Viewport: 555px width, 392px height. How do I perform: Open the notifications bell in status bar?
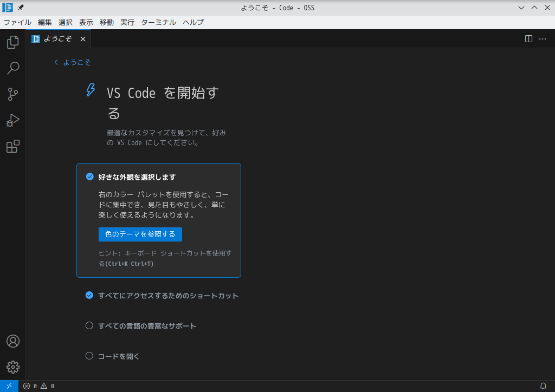(x=543, y=386)
